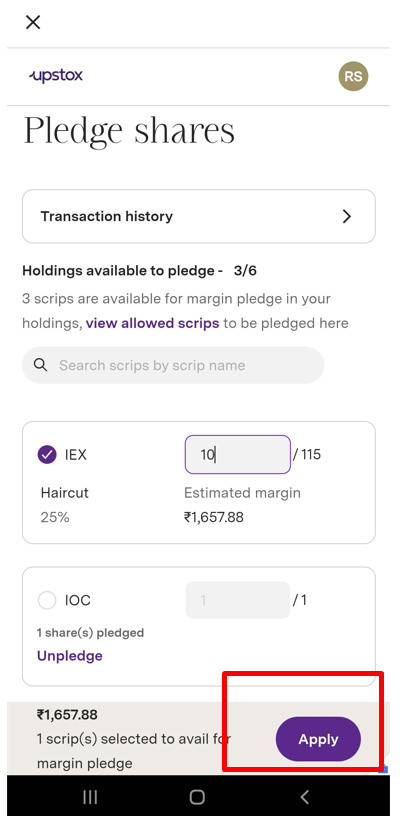Expand Transaction history chevron arrow
Image resolution: width=400 pixels, height=816 pixels.
pyautogui.click(x=347, y=216)
